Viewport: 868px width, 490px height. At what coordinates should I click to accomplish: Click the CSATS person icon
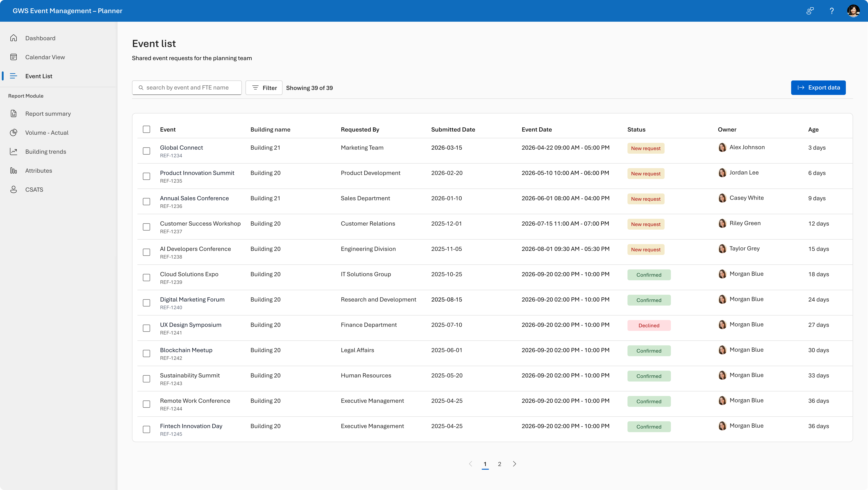[x=13, y=189]
